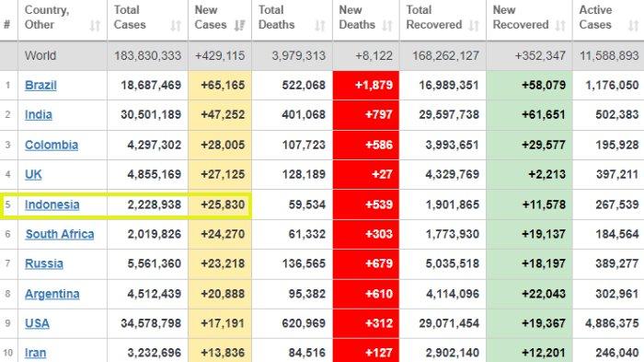Select Brazil new deaths +1,879 cell
644x362 pixels.
coord(366,85)
